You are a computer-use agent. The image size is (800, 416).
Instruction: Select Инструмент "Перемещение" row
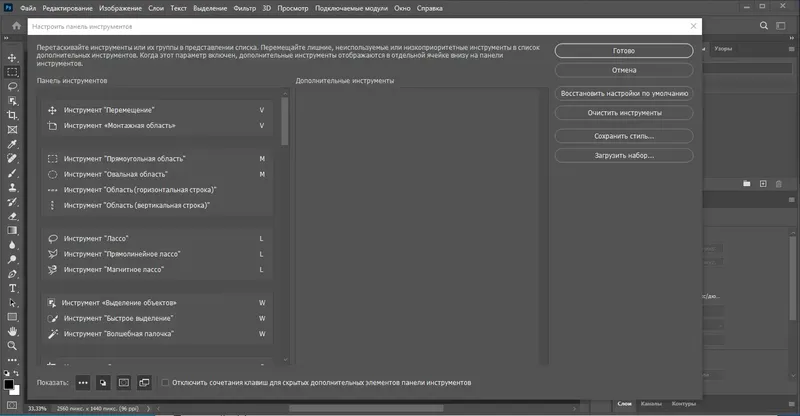[x=157, y=110]
